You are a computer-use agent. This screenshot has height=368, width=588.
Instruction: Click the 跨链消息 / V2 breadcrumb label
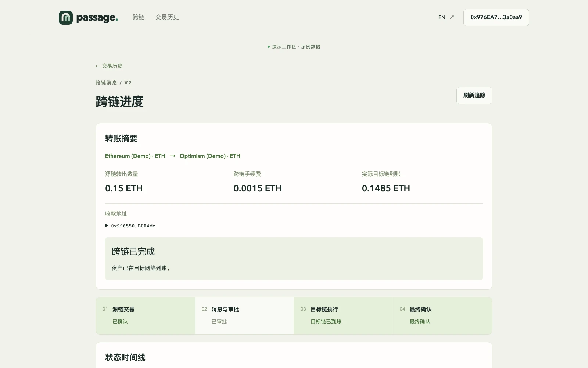[x=114, y=82]
